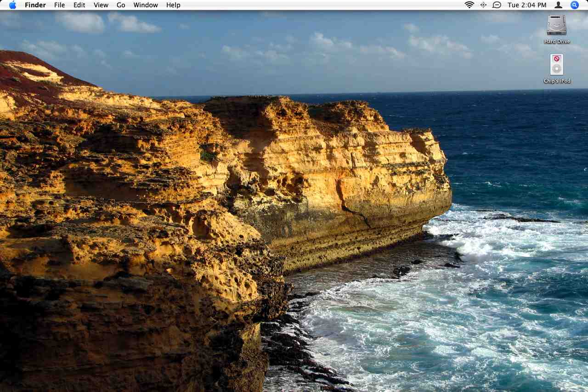Viewport: 588px width, 392px height.
Task: Open the Apple menu
Action: pos(12,5)
